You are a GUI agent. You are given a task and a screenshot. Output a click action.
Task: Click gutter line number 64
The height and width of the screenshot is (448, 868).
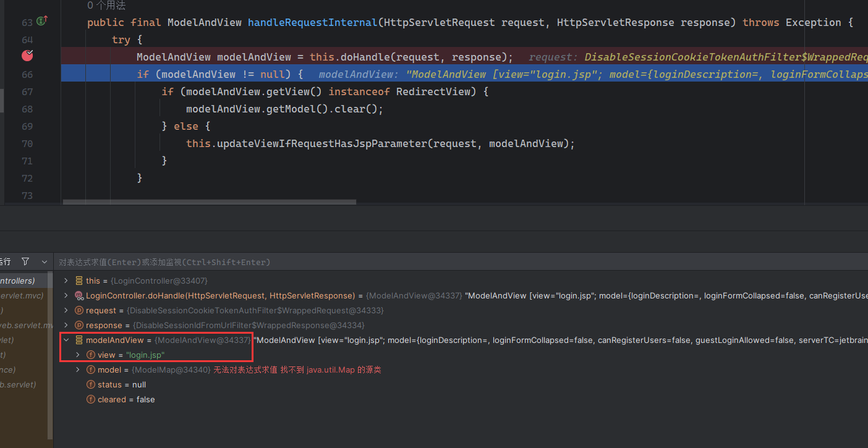click(27, 40)
